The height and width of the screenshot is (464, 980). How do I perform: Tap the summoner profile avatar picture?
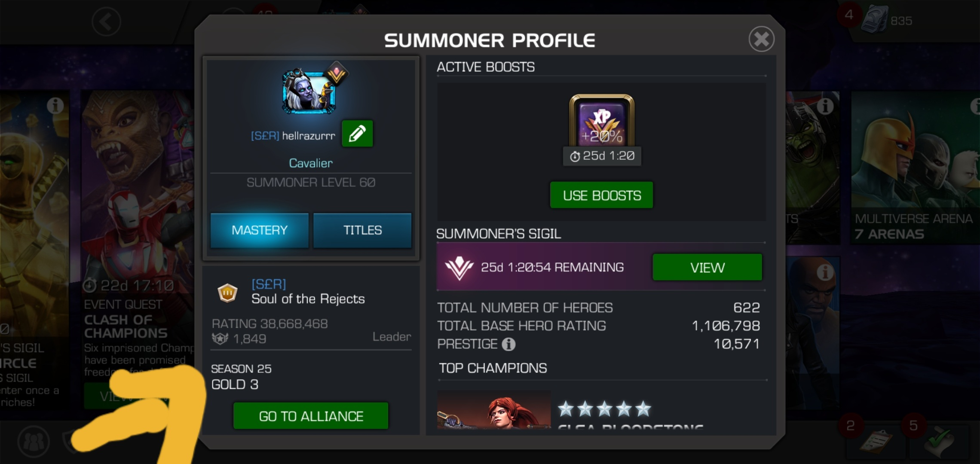pyautogui.click(x=309, y=92)
